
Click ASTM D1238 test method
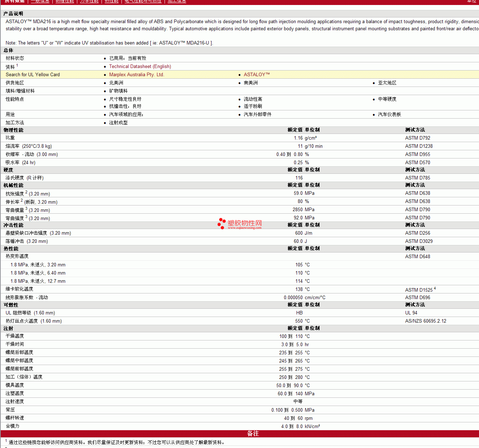[x=419, y=146]
